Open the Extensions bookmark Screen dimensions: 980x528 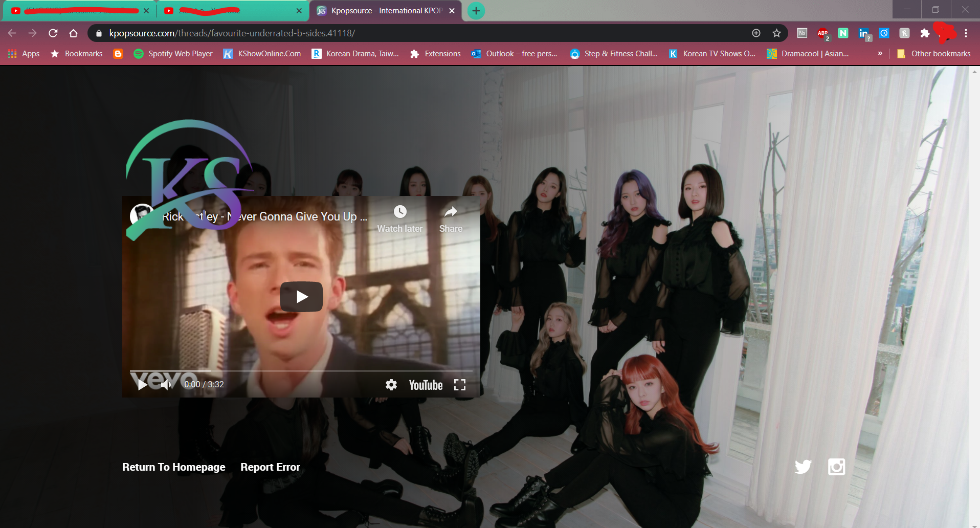[x=435, y=54]
